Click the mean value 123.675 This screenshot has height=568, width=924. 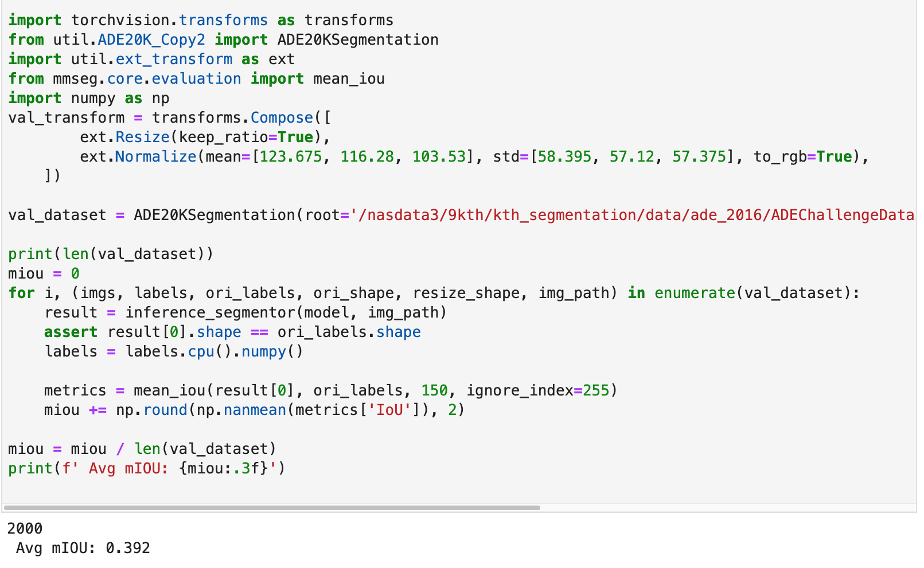coord(291,156)
